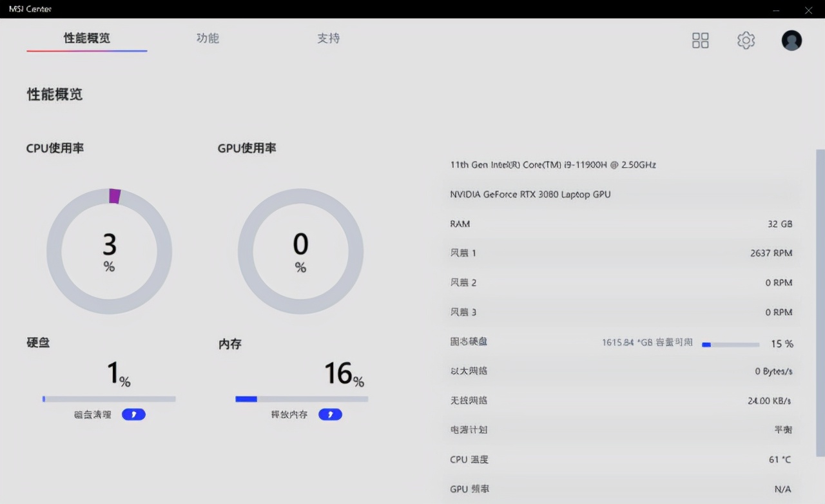Click the 固态硬盘 capacity bar

pyautogui.click(x=730, y=345)
